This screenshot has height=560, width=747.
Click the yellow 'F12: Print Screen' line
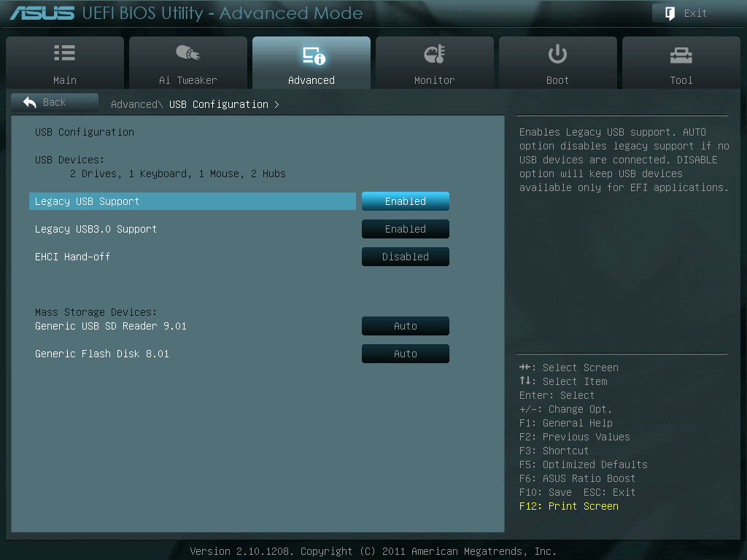coord(569,506)
